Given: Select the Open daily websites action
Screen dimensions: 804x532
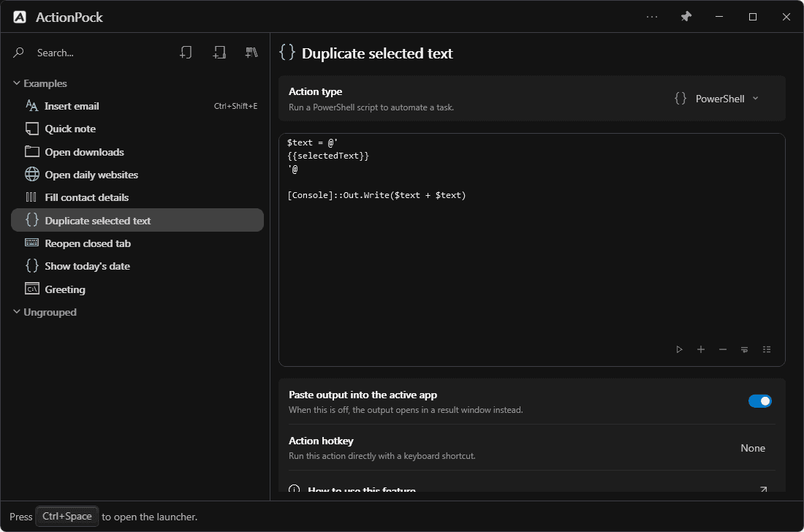Looking at the screenshot, I should pyautogui.click(x=137, y=175).
